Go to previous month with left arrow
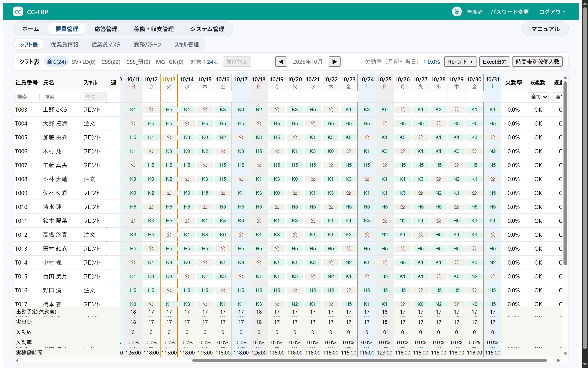 281,62
